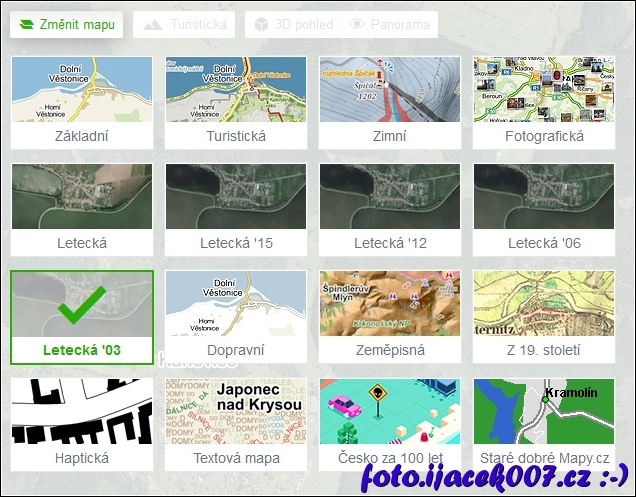
Task: Open the 3D pohled view
Action: (x=290, y=24)
